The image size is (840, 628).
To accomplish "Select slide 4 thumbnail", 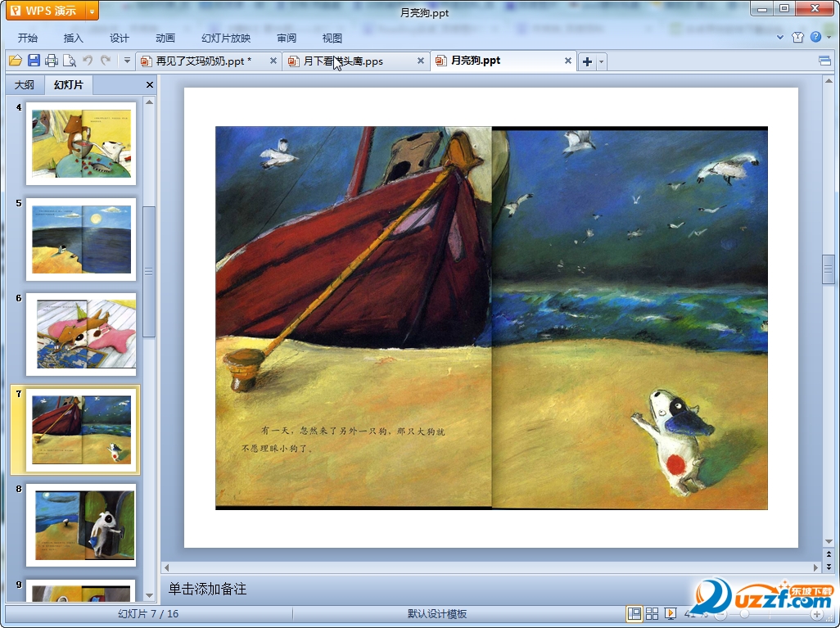I will [81, 143].
